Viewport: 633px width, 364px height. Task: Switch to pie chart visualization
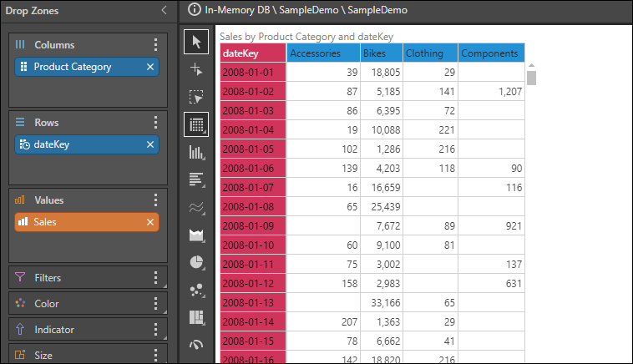tap(197, 262)
